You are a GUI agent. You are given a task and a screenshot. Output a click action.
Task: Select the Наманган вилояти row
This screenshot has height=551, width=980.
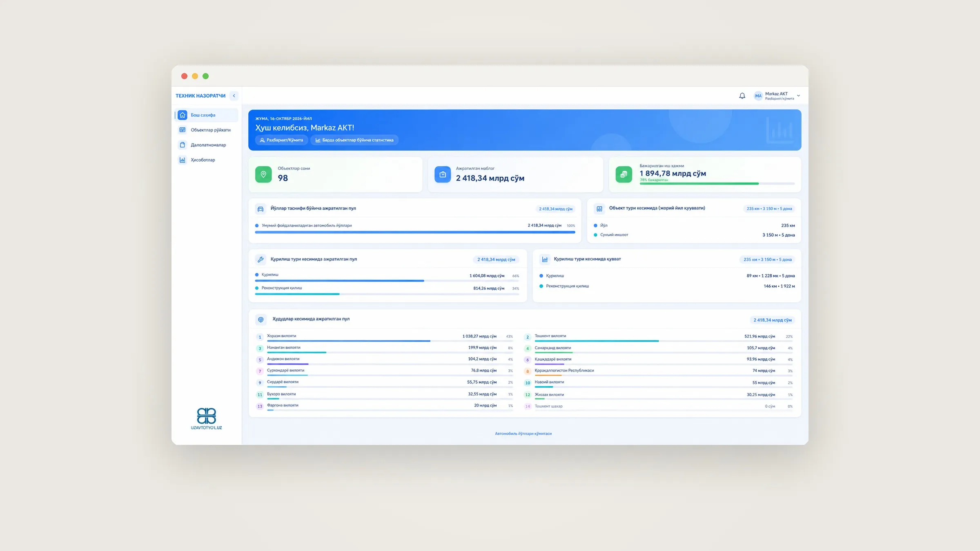[x=384, y=349]
